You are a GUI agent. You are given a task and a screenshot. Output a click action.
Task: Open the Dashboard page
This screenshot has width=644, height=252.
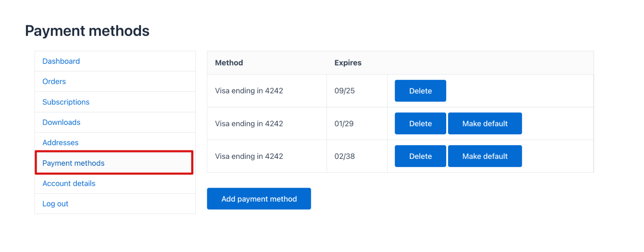point(61,61)
